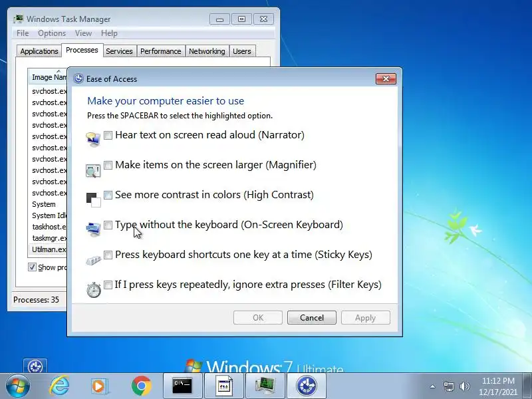Open the Windows Start menu orb
Screen dimensions: 532x399
pos(17,386)
